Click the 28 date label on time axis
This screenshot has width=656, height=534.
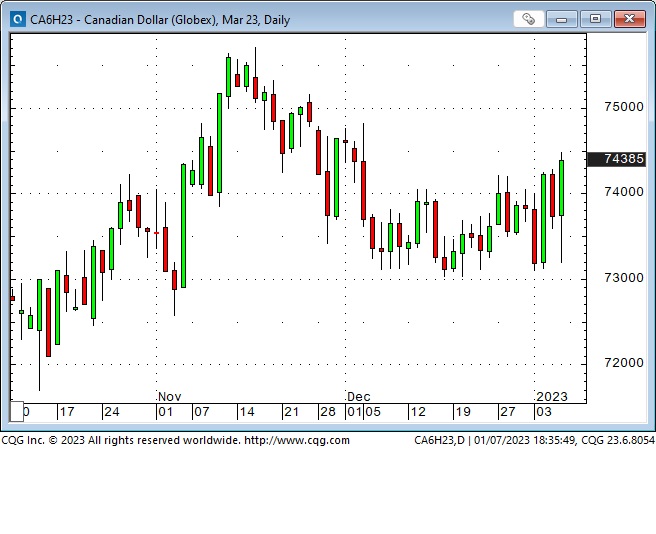tap(328, 412)
